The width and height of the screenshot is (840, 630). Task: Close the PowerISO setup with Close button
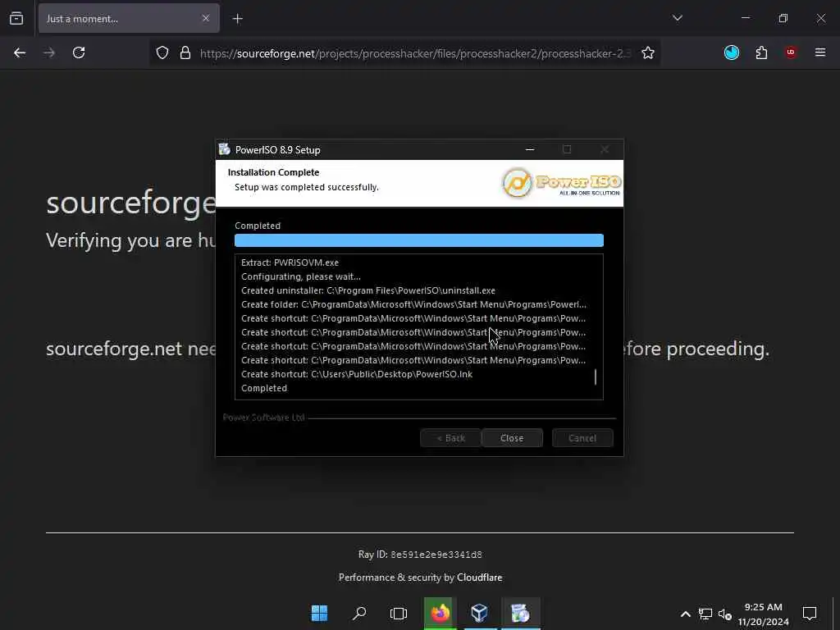pos(512,438)
